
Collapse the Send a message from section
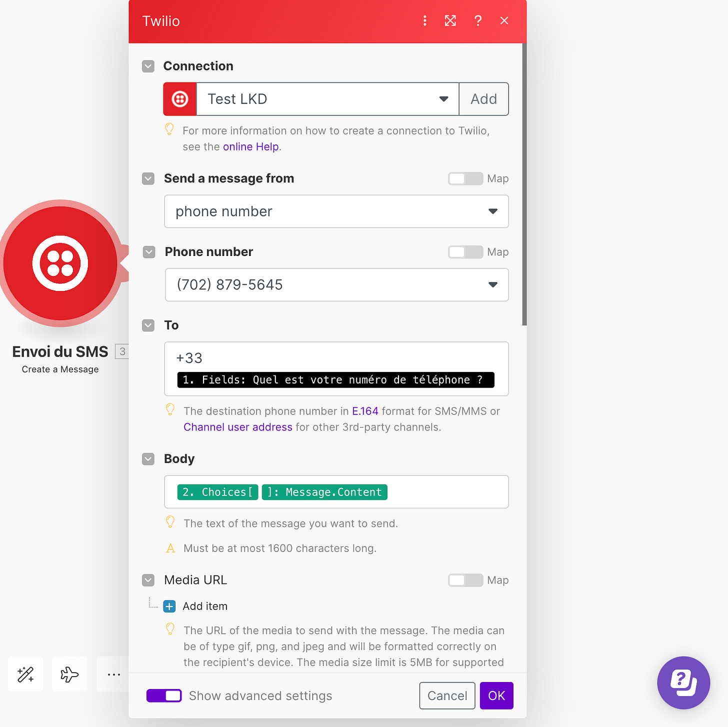(148, 178)
